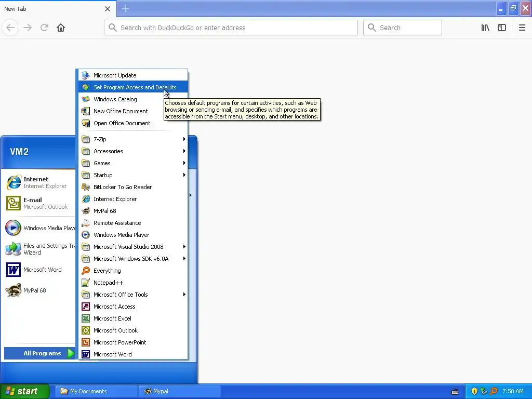The height and width of the screenshot is (399, 532).
Task: Click the on-screen keyboard tray icon
Action: click(455, 392)
